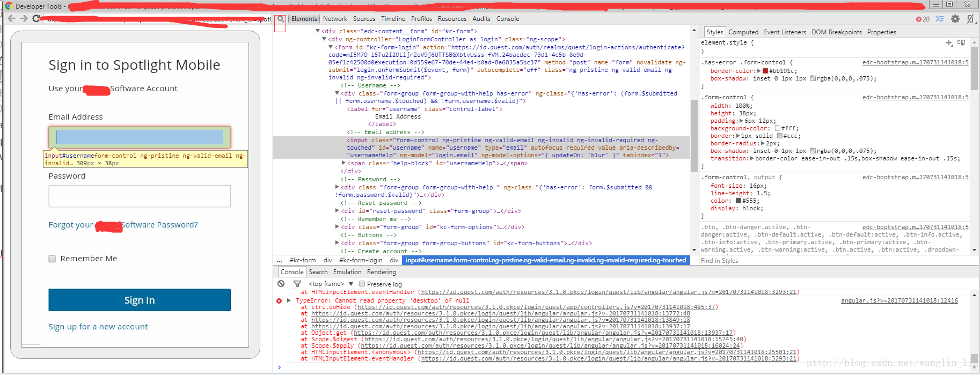Click the blue Sign In button
This screenshot has width=980, height=375.
(x=140, y=300)
